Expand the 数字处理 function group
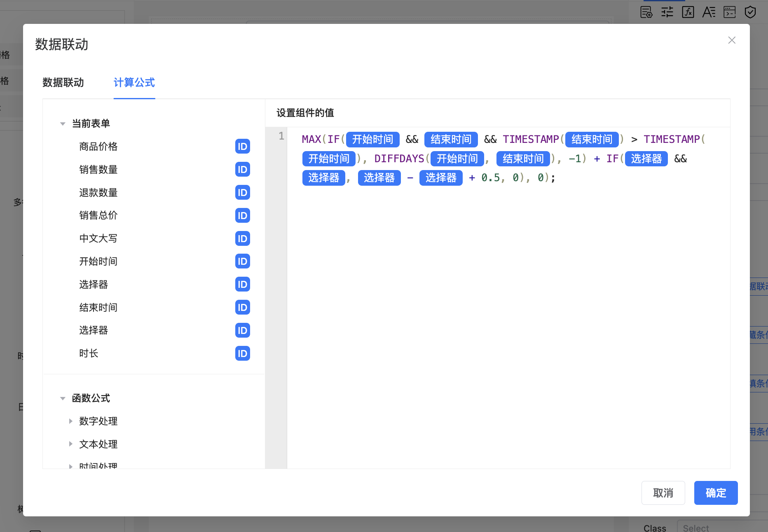 (x=70, y=421)
